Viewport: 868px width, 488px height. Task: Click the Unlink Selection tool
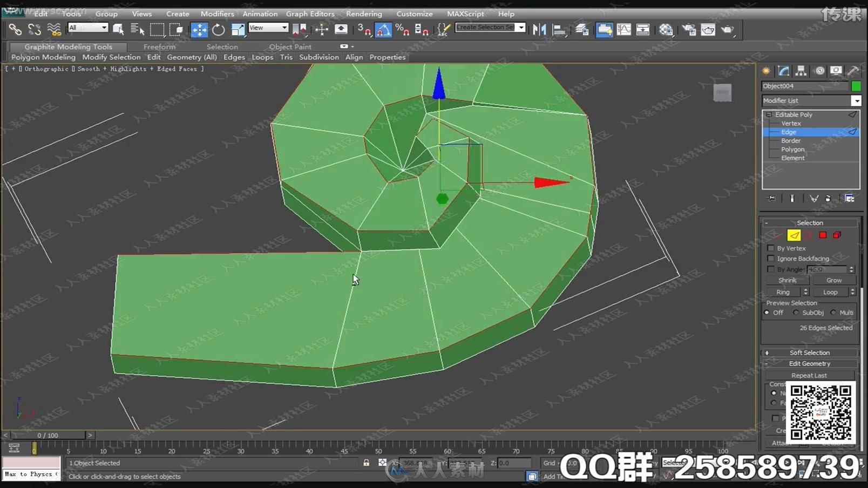click(35, 30)
